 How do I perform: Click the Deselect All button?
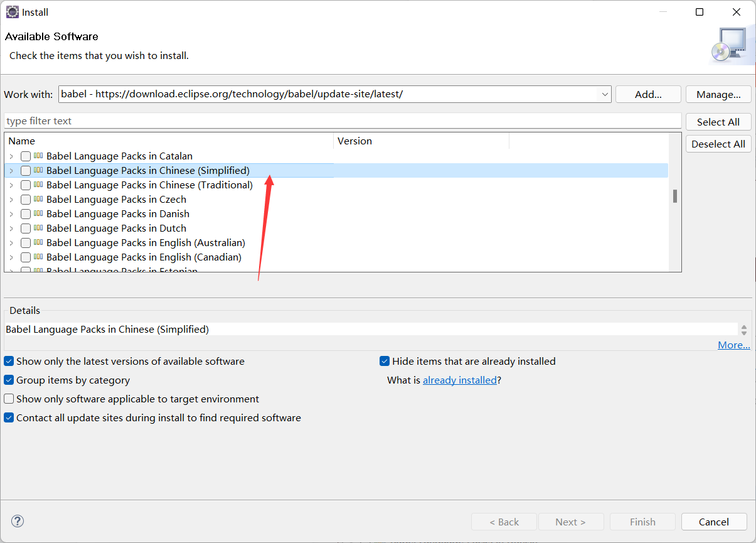718,144
